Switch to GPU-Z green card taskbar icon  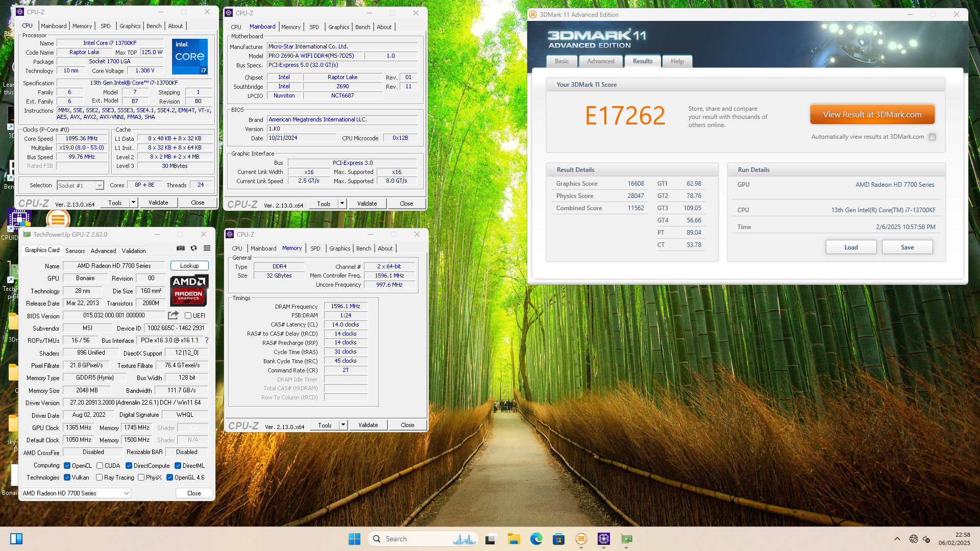pos(626,539)
